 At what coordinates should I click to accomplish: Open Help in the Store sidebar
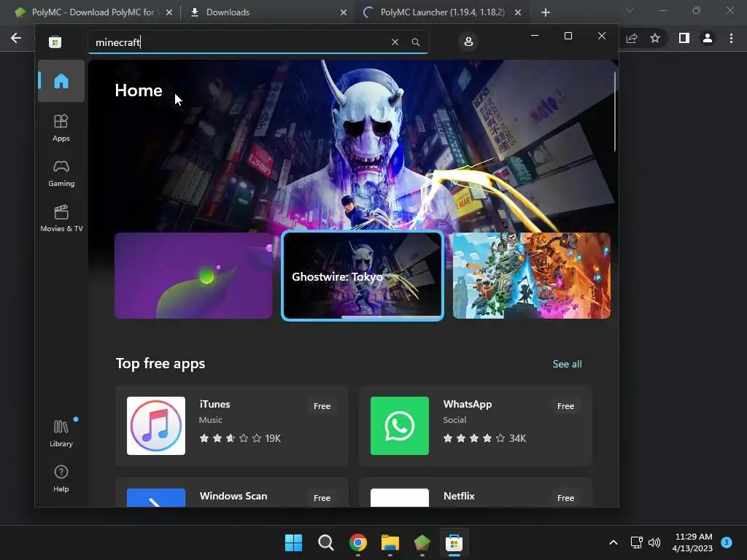tap(61, 478)
